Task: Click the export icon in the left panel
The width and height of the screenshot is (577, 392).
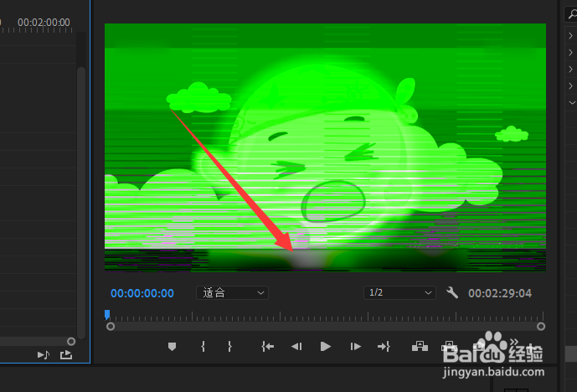Action: pyautogui.click(x=66, y=354)
